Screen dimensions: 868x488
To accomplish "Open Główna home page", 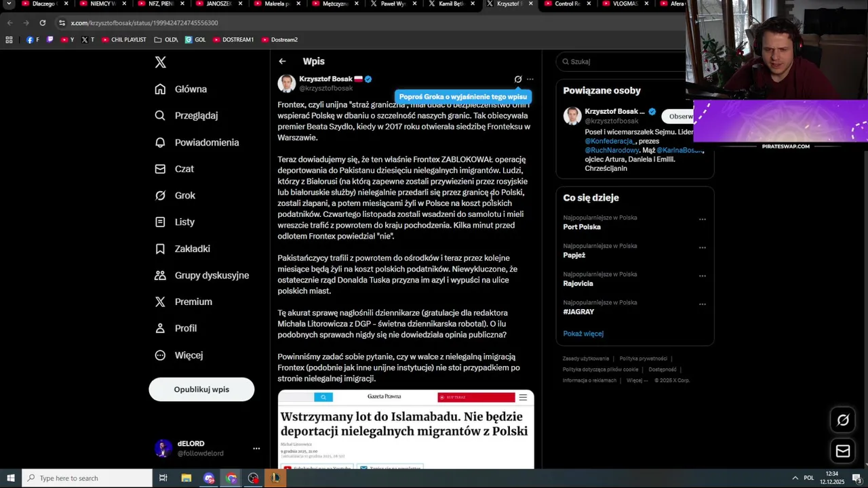I will (181, 89).
